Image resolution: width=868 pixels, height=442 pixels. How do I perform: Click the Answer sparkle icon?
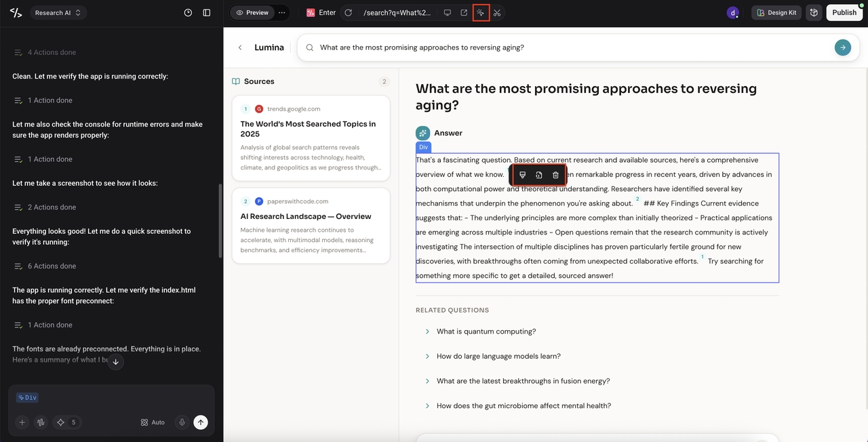coord(422,133)
